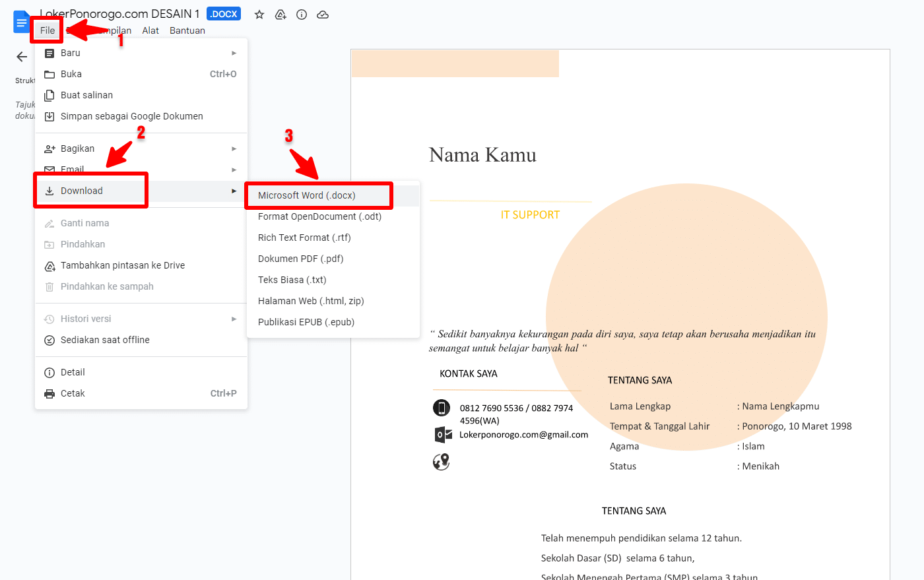Download as Format OpenDocument (.odt)
924x580 pixels.
coord(333,216)
